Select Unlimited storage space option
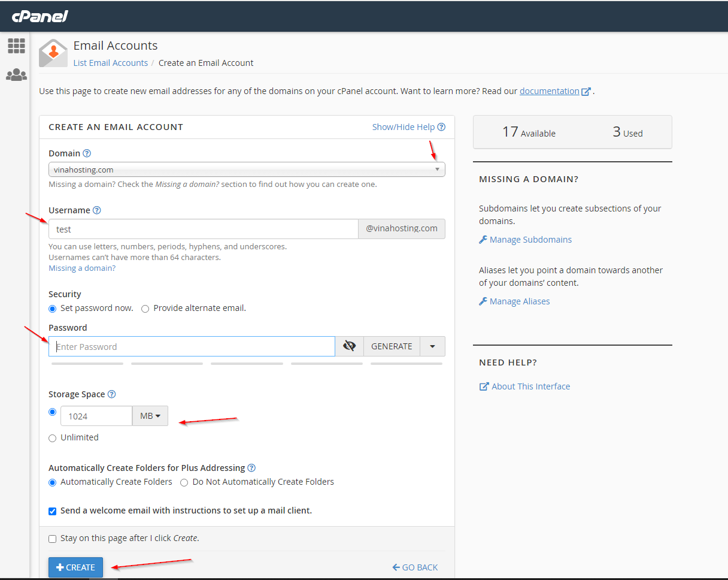This screenshot has height=580, width=728. pyautogui.click(x=53, y=438)
